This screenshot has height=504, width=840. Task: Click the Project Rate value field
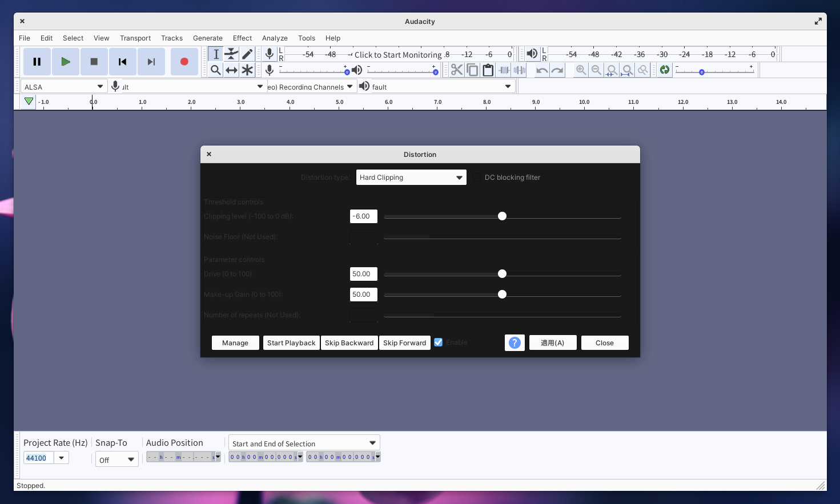37,457
